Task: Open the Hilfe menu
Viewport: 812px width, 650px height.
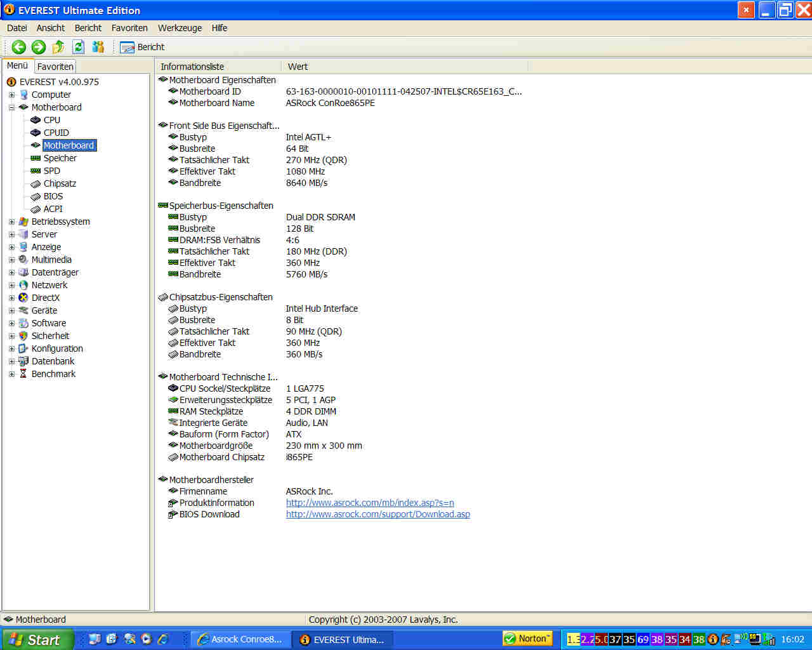Action: (219, 28)
